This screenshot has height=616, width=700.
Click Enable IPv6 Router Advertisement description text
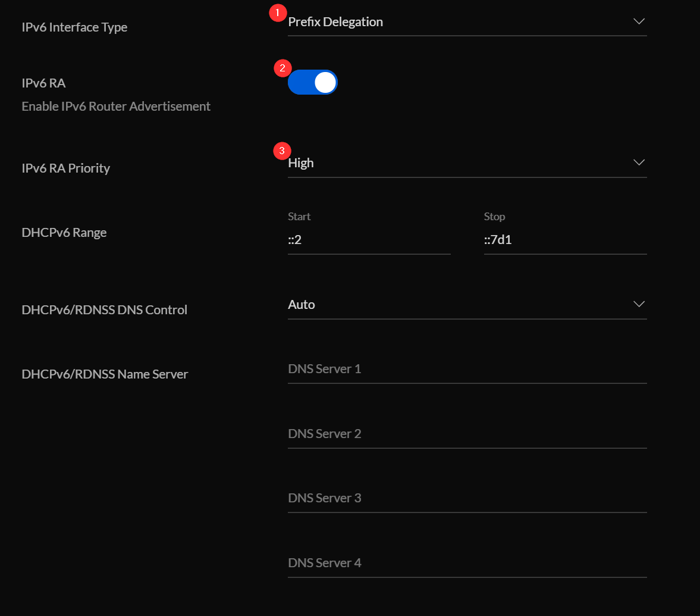coord(116,107)
